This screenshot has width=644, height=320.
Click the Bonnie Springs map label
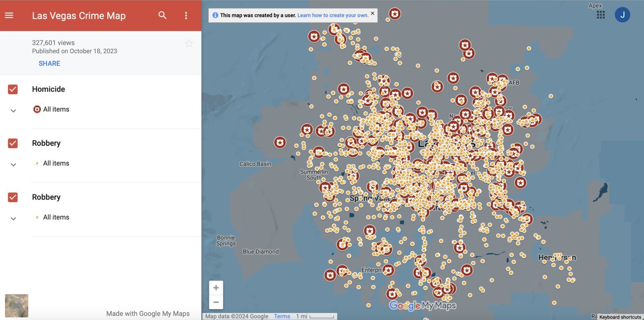(226, 241)
